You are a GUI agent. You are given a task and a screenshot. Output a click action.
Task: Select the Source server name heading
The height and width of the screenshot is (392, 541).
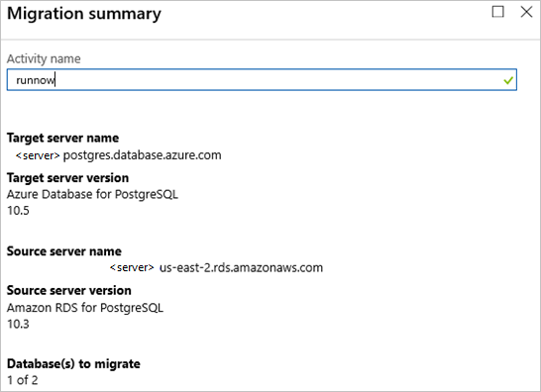[64, 251]
